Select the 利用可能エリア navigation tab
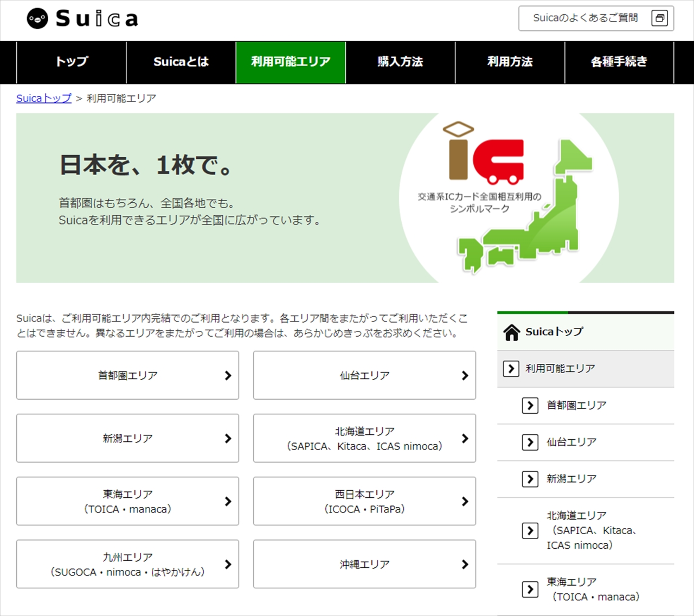Screen dimensions: 694x616 (291, 62)
